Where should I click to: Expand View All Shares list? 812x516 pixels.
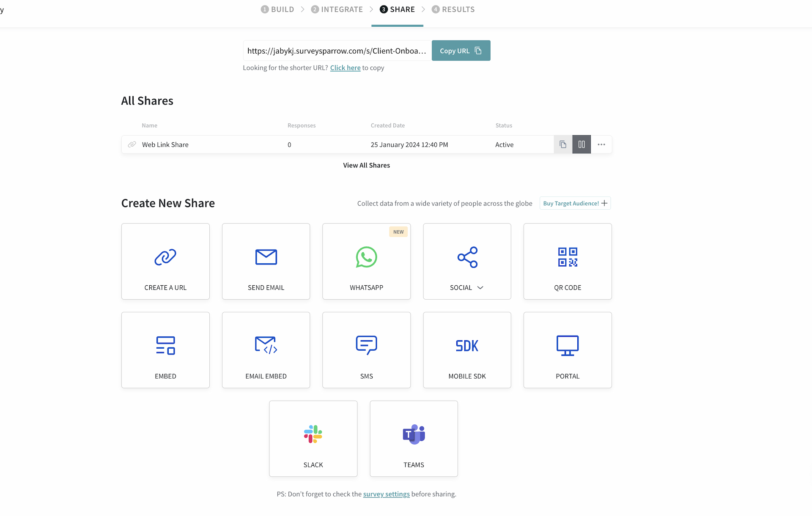coord(366,164)
